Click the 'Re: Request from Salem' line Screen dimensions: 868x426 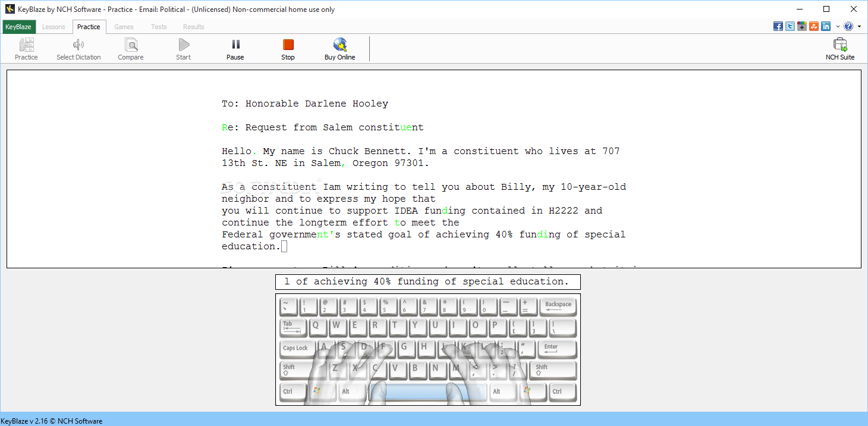point(323,127)
